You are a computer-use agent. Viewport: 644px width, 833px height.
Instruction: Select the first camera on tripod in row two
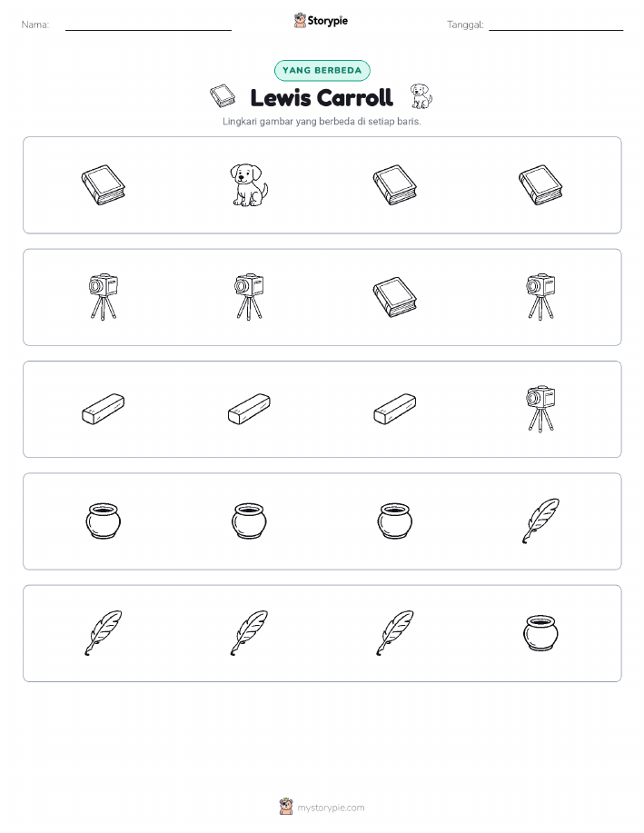click(x=103, y=297)
